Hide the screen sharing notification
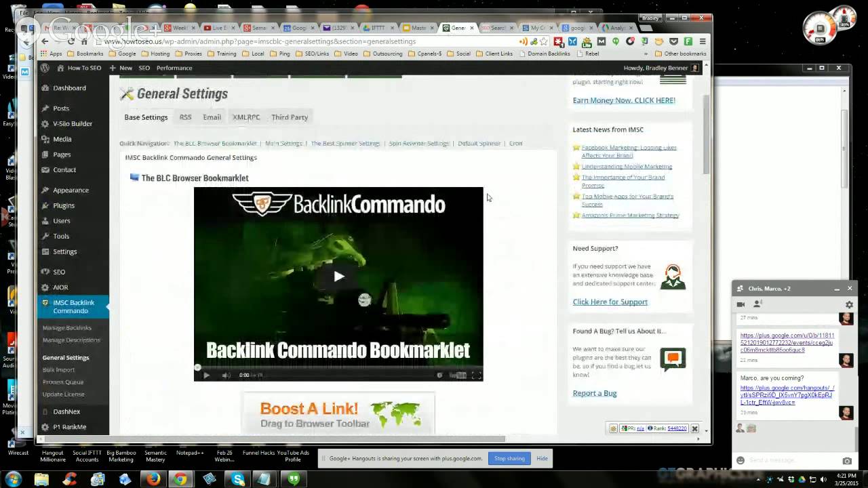Screen dimensions: 868x488 point(542,459)
